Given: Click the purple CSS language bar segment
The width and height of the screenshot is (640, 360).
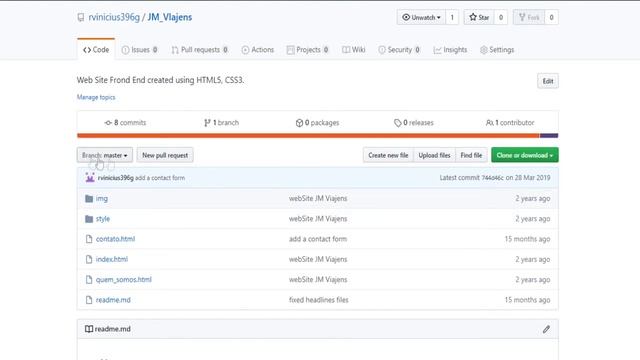Looking at the screenshot, I should point(549,136).
